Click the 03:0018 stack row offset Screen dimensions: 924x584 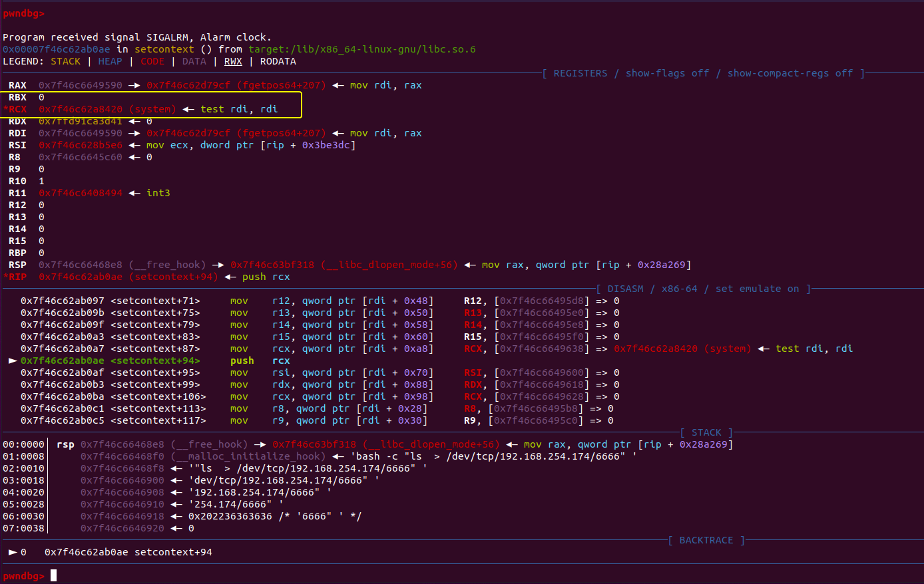coord(23,480)
